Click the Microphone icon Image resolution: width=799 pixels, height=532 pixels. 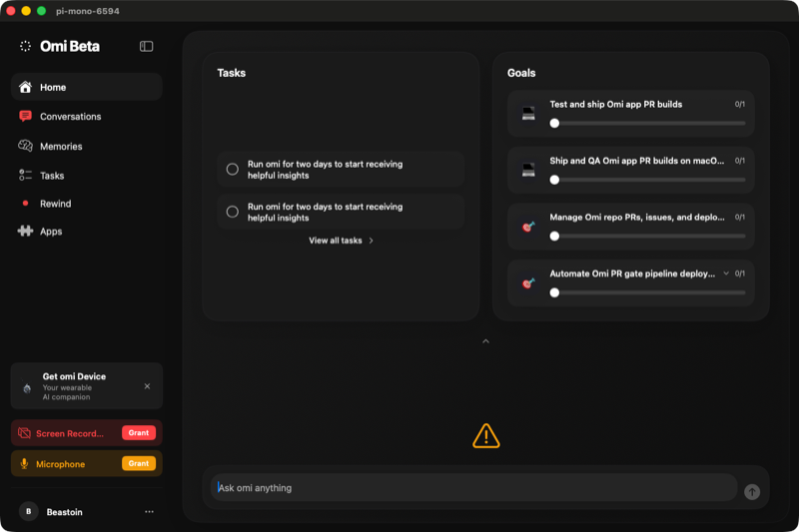click(x=24, y=464)
